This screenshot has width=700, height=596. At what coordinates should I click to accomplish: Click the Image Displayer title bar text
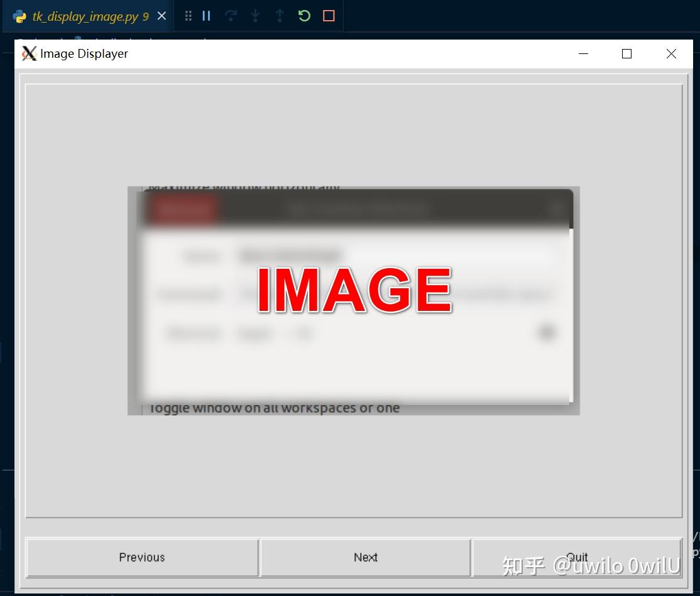pos(83,54)
